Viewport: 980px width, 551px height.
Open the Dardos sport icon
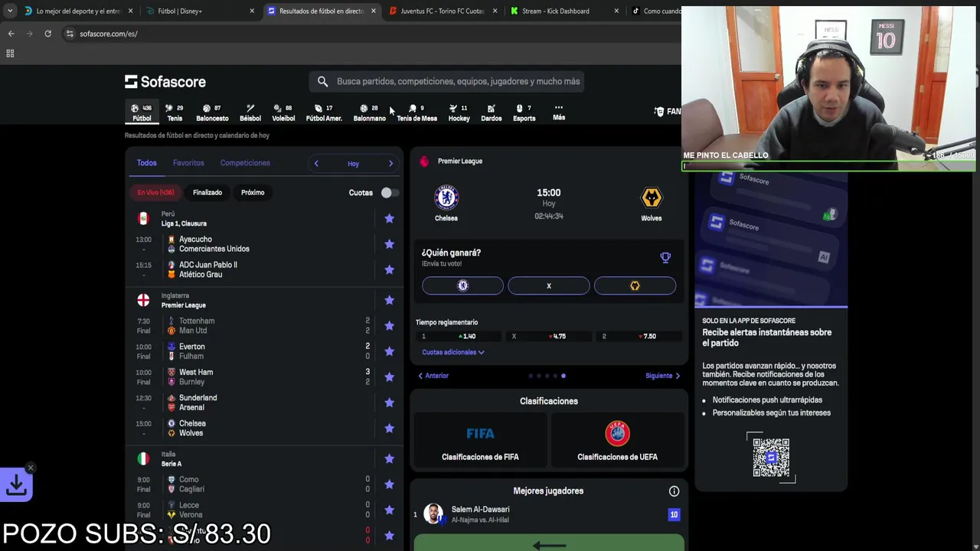pyautogui.click(x=492, y=112)
